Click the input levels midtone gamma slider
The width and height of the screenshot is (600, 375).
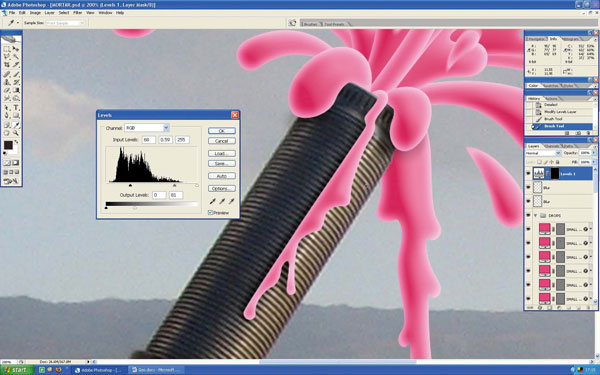click(174, 185)
